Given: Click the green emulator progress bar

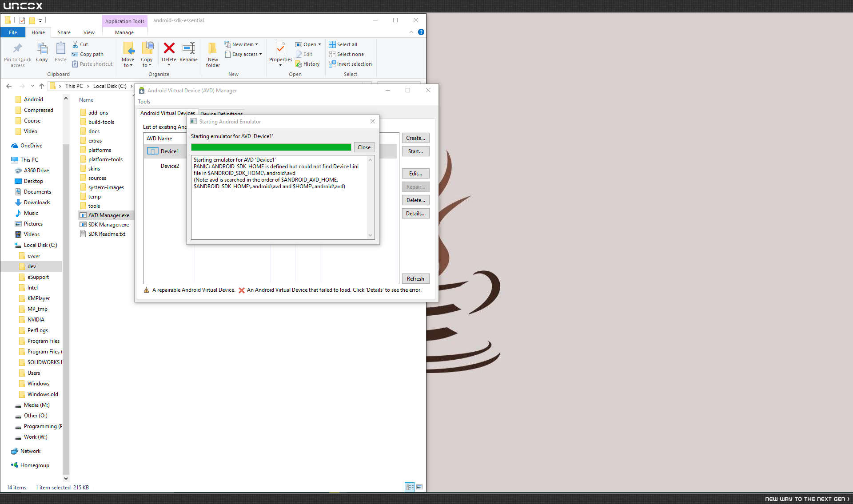Looking at the screenshot, I should [x=271, y=147].
